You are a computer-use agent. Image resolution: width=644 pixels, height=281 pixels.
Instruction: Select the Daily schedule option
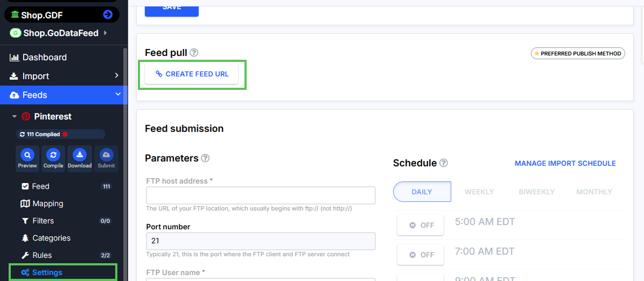pyautogui.click(x=422, y=192)
